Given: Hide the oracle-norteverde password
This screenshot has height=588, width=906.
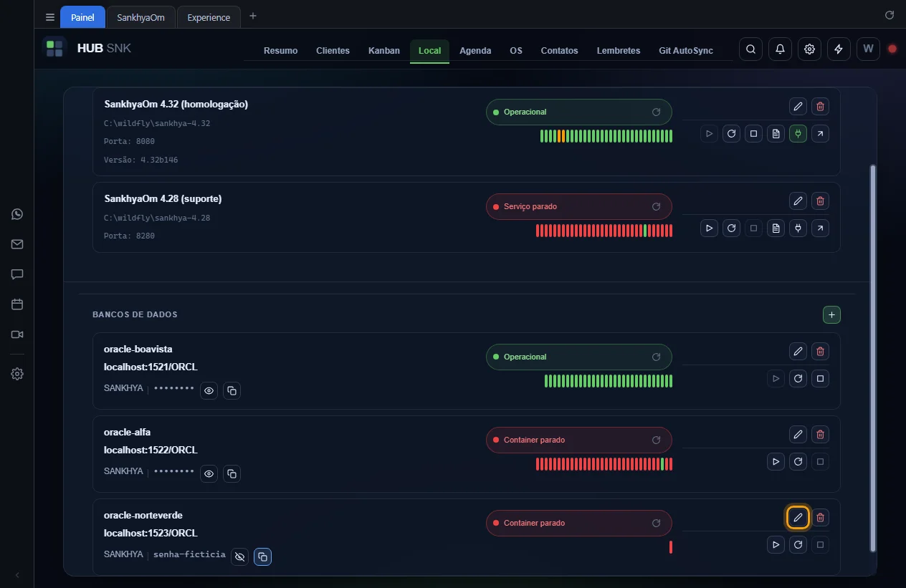Looking at the screenshot, I should tap(240, 556).
